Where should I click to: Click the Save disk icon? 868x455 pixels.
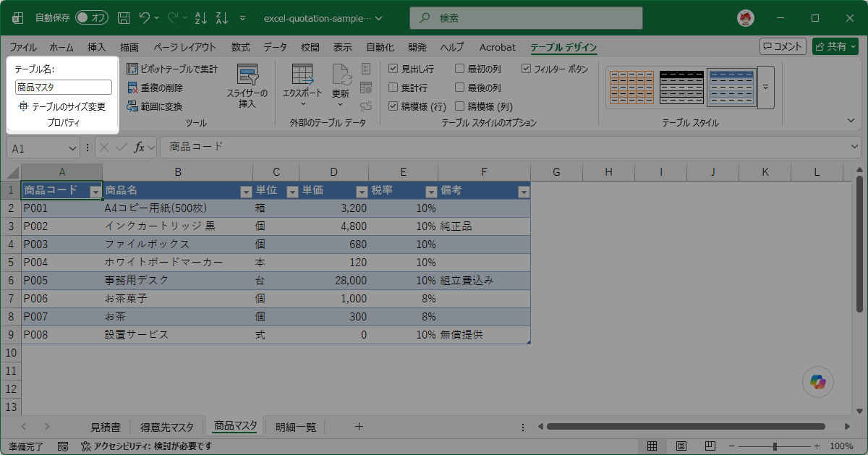(124, 17)
